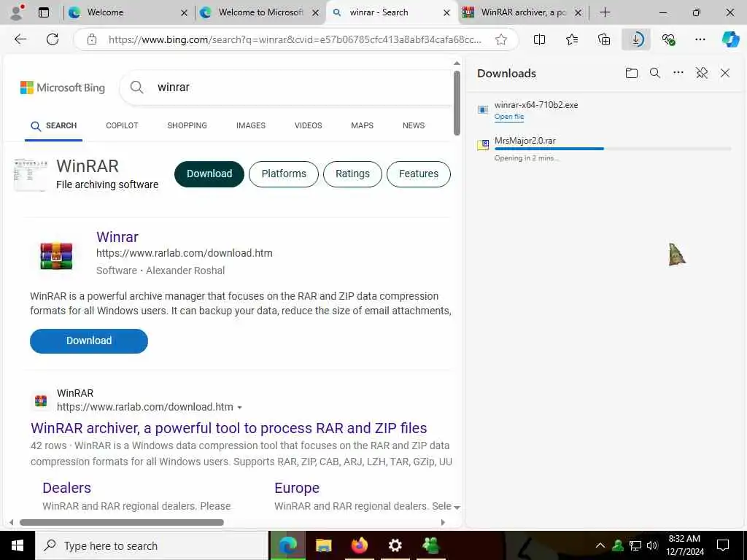Select the IMAGES search tab
The image size is (747, 560).
(x=251, y=125)
